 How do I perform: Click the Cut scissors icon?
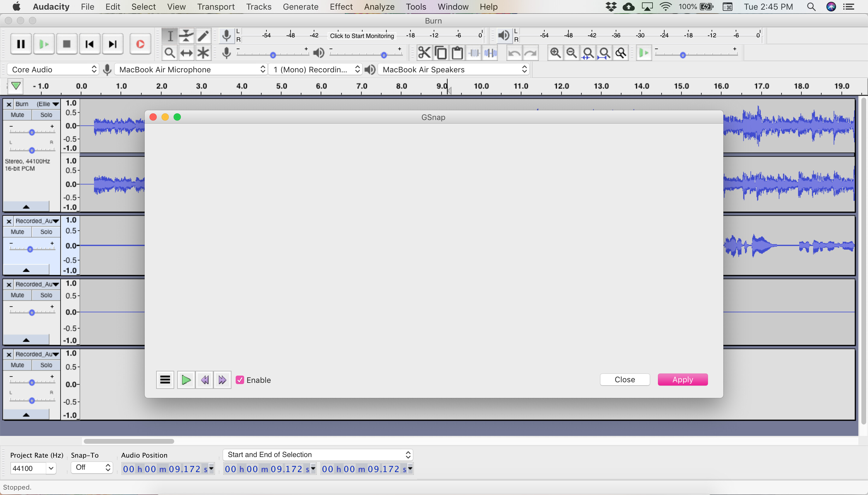[424, 53]
